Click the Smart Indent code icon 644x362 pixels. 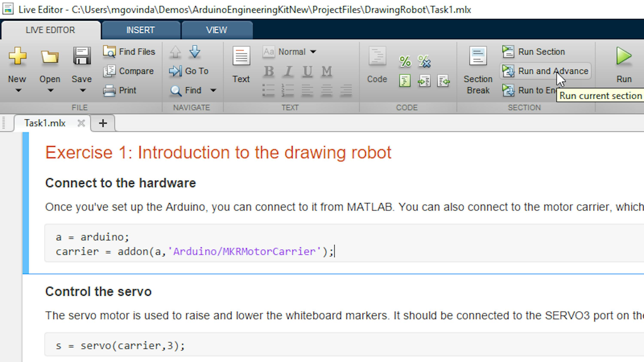(x=405, y=81)
